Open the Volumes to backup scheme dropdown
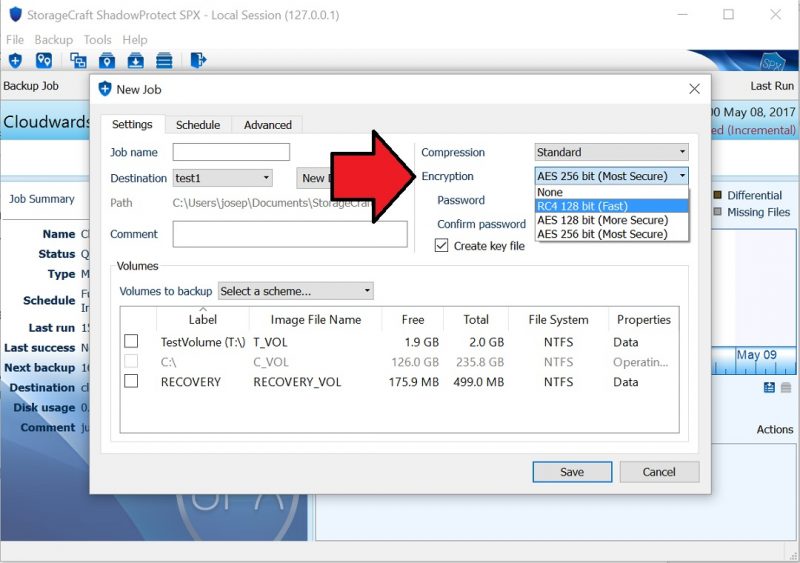 pos(295,291)
